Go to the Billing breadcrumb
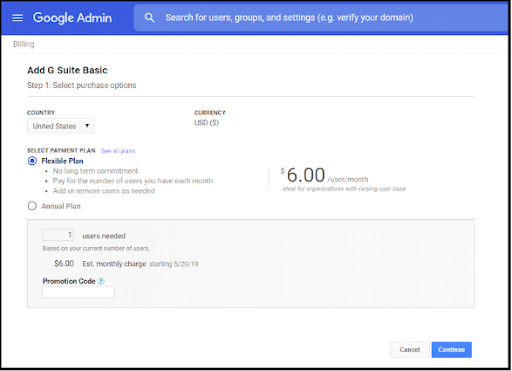The width and height of the screenshot is (512, 371). 24,44
